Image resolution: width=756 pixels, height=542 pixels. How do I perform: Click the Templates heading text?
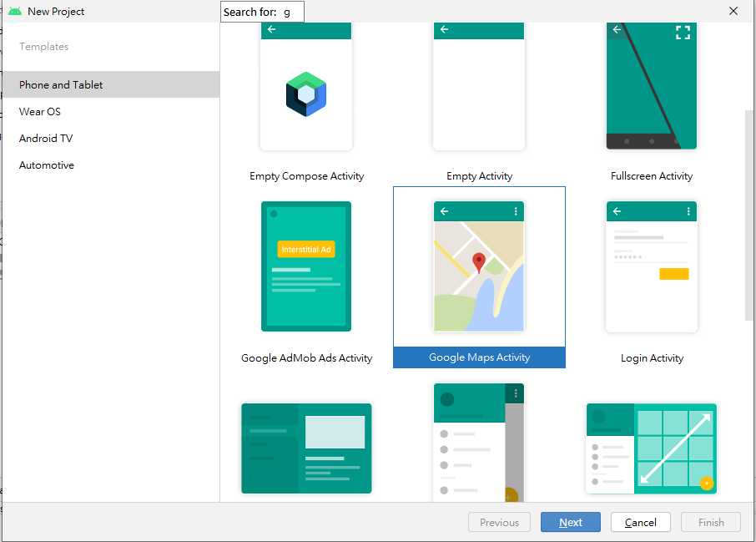(44, 46)
